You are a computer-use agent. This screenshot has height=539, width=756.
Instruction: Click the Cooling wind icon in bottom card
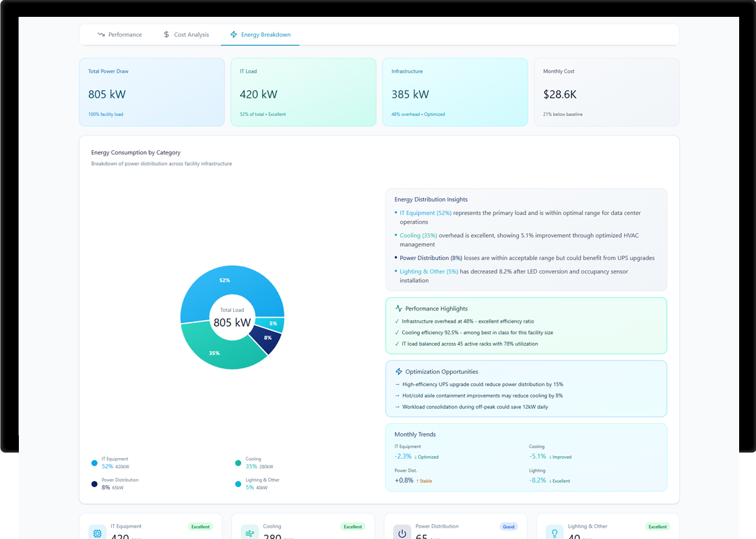(x=249, y=533)
